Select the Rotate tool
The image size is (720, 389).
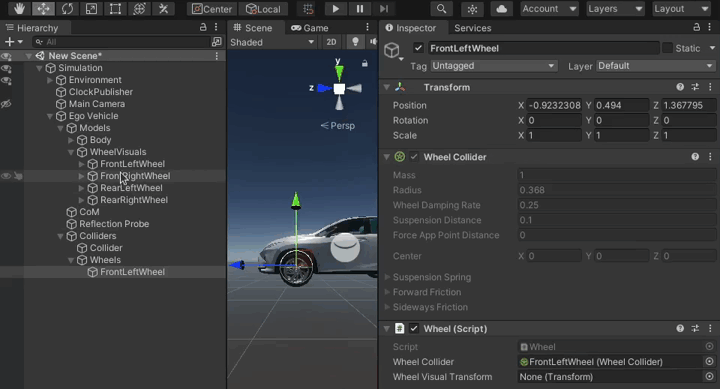pyautogui.click(x=67, y=9)
